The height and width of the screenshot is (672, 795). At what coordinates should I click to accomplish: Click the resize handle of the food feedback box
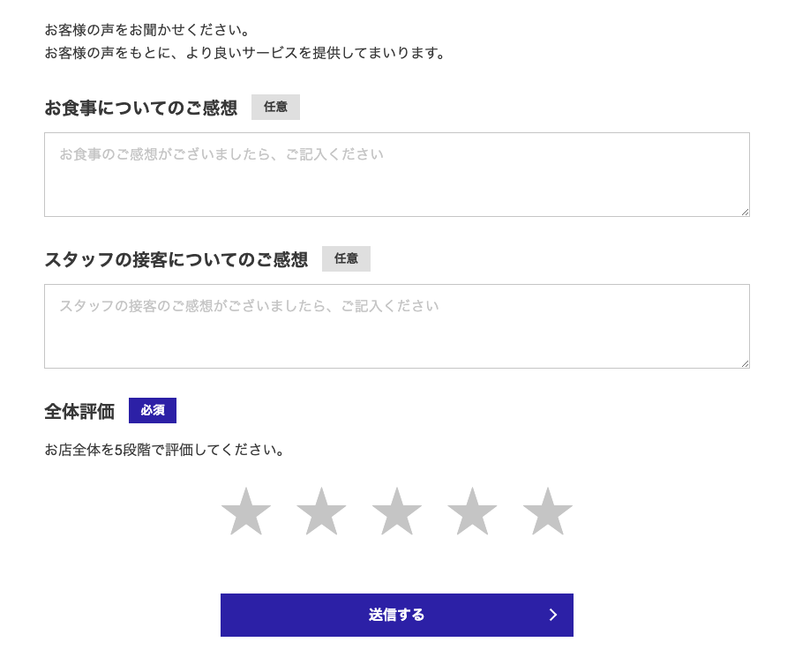click(x=745, y=212)
